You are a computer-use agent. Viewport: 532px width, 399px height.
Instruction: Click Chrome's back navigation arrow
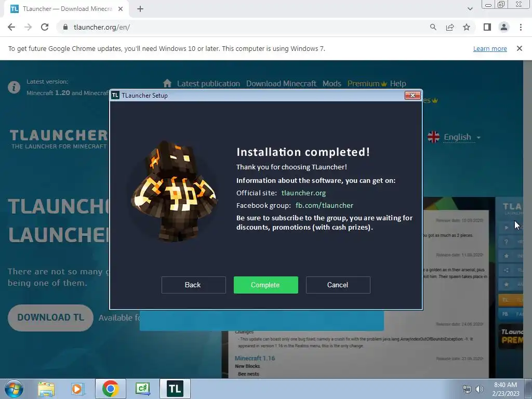11,27
